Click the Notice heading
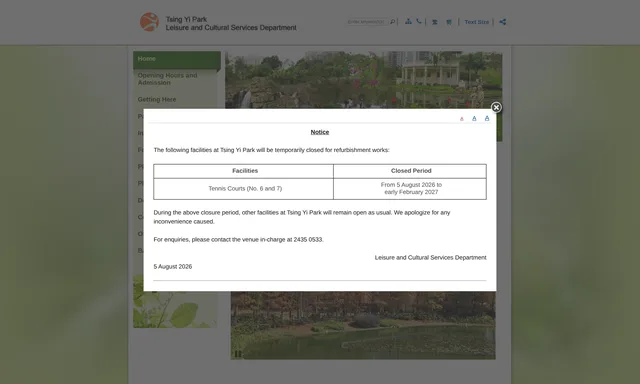 (320, 132)
